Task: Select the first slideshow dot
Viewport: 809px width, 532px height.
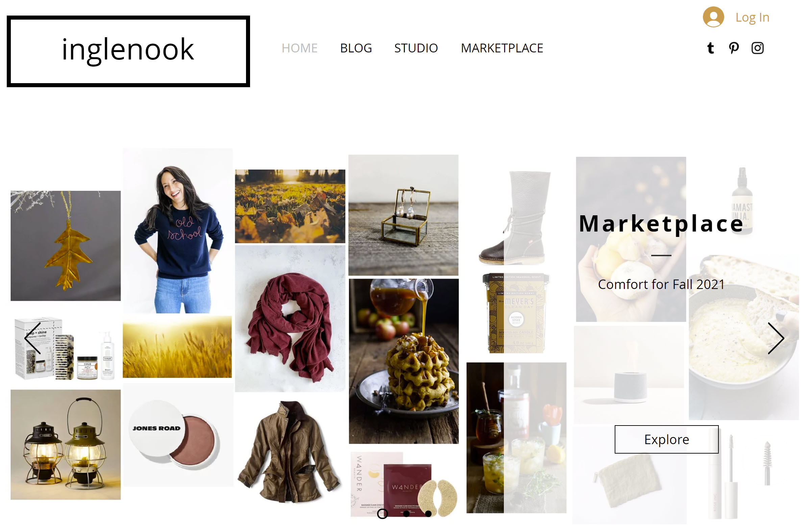Action: tap(383, 513)
